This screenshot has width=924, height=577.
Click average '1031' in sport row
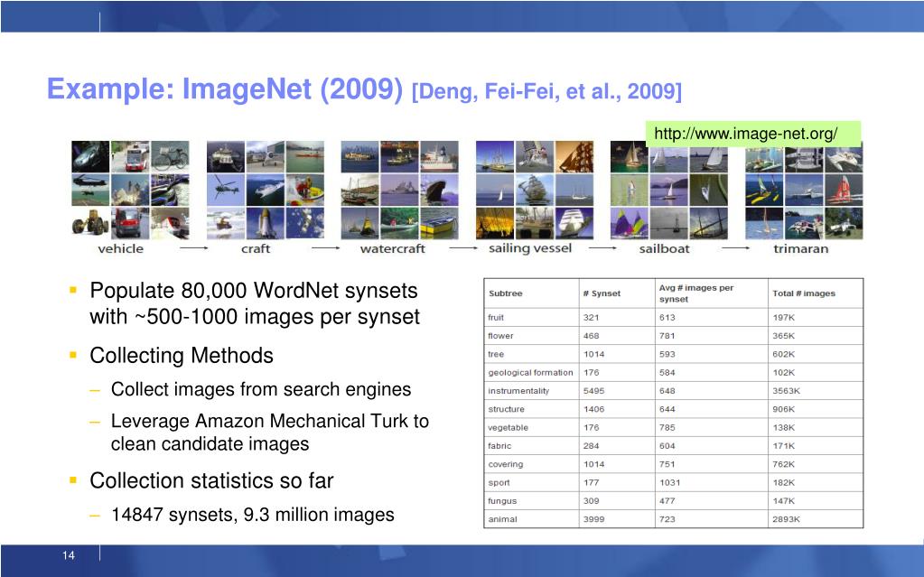669,483
